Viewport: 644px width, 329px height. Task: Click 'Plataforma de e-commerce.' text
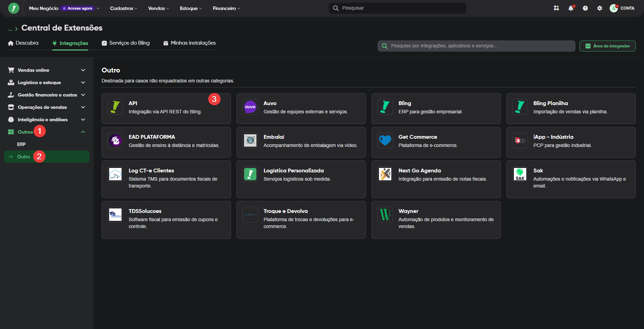[428, 145]
